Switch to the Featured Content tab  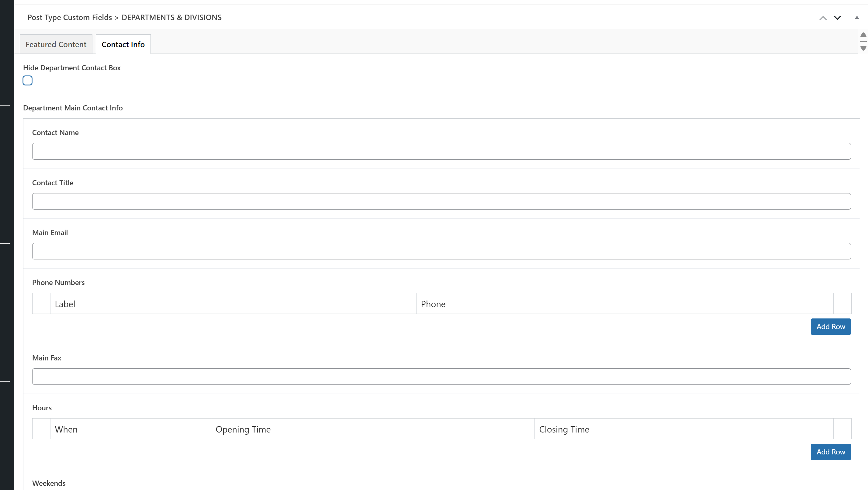pyautogui.click(x=56, y=44)
